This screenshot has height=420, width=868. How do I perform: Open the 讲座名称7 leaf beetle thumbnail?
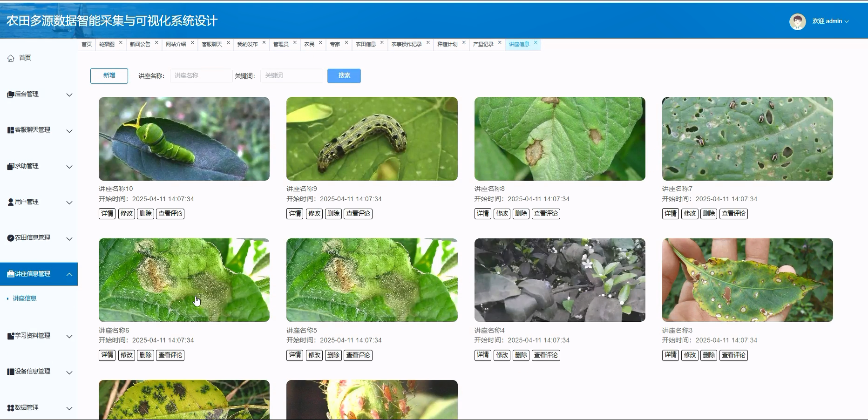747,139
